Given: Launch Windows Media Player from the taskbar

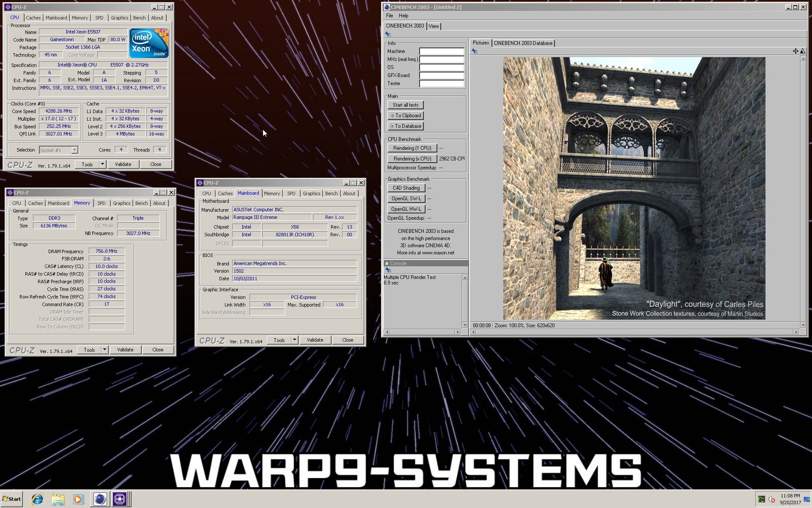Looking at the screenshot, I should [78, 499].
